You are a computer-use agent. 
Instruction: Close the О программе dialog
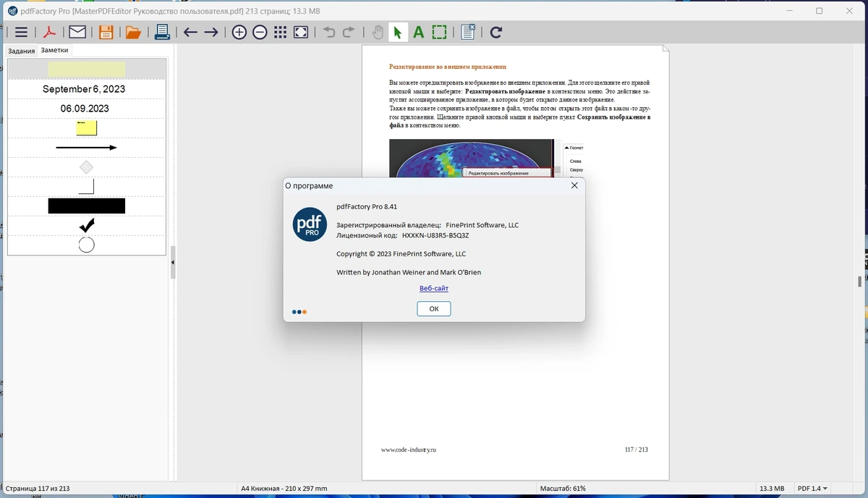click(x=574, y=186)
